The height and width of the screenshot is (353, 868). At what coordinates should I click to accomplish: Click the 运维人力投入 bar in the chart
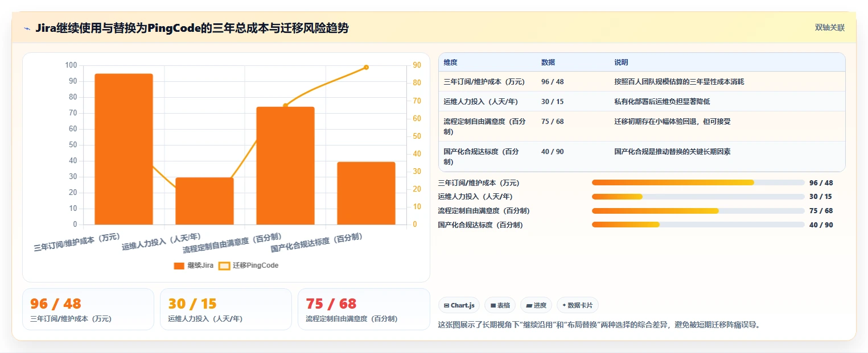(204, 201)
